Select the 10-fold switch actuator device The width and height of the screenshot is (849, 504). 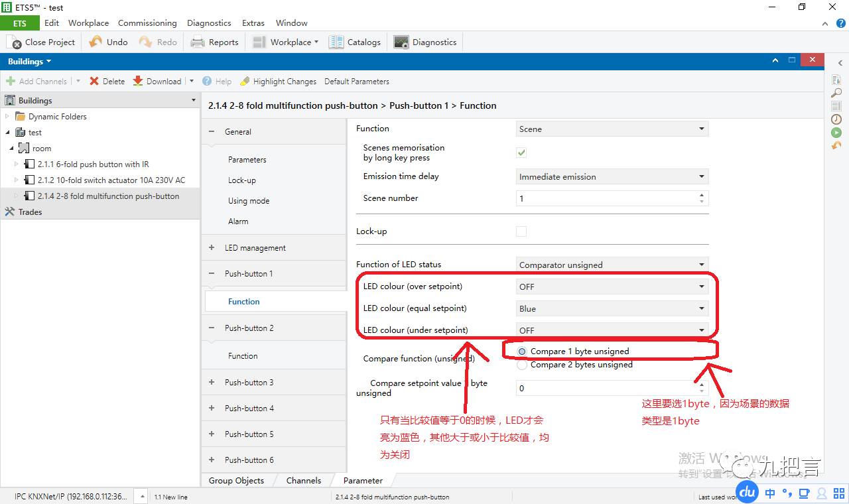[x=111, y=180]
